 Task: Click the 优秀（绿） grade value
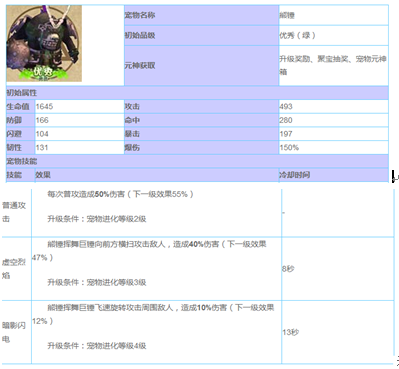(x=297, y=35)
